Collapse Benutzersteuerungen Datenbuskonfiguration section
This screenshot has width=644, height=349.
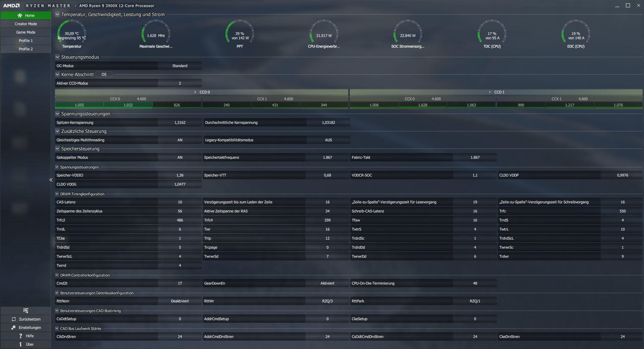click(x=57, y=293)
